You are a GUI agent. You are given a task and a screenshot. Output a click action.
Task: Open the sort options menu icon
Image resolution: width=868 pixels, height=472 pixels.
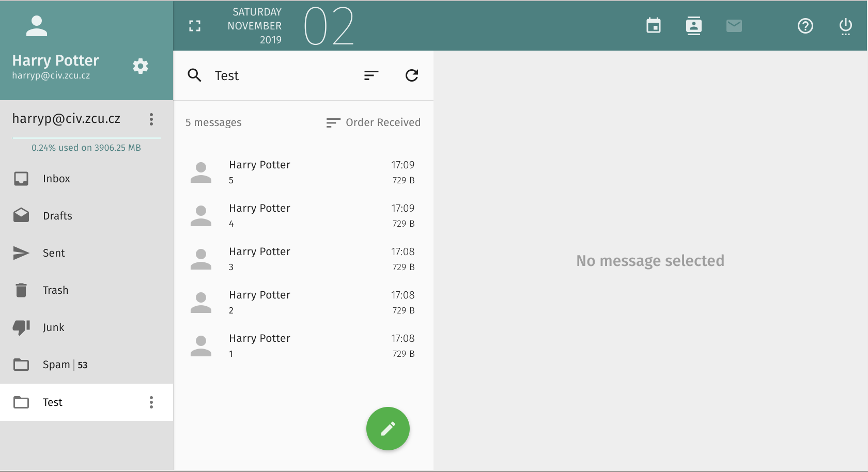click(x=371, y=75)
